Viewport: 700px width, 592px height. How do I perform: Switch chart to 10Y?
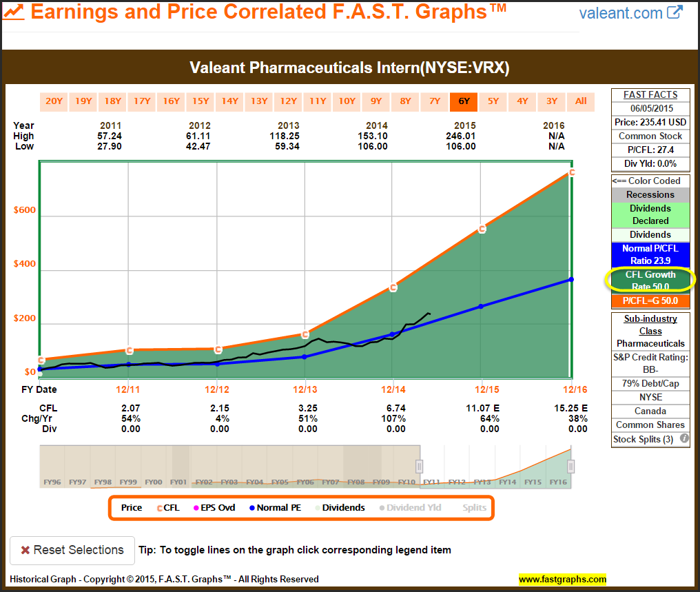[347, 101]
